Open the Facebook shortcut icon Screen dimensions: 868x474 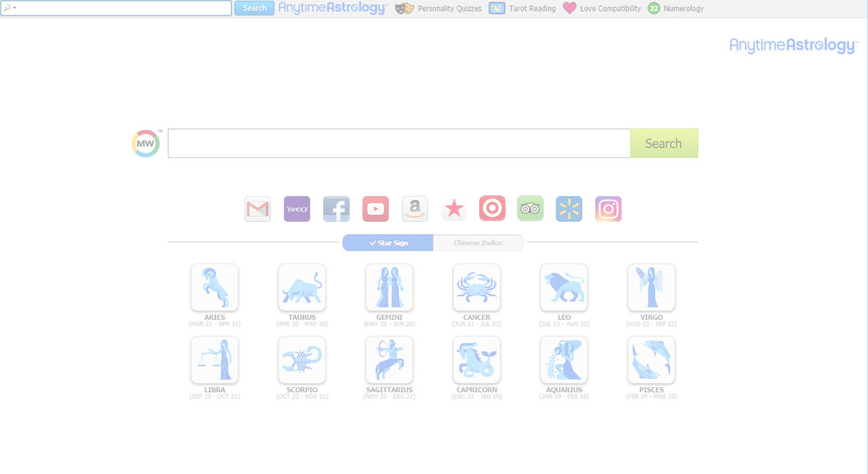(336, 209)
